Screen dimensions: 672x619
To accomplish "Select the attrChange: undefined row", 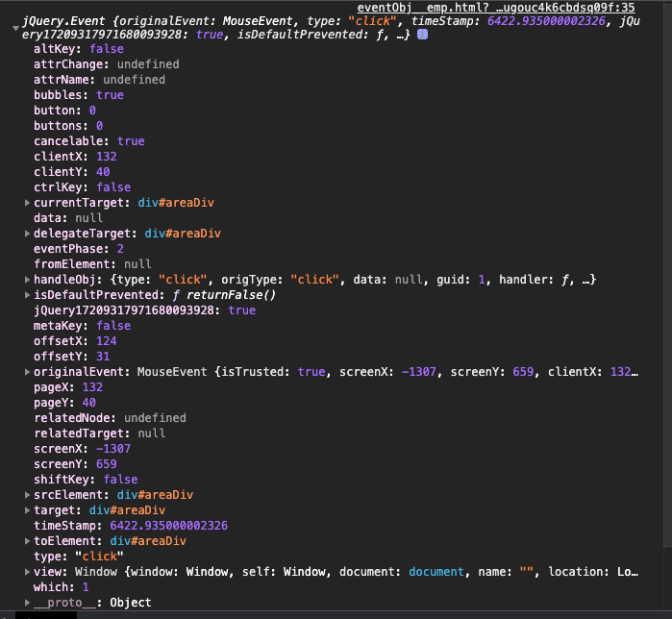I will [x=107, y=64].
